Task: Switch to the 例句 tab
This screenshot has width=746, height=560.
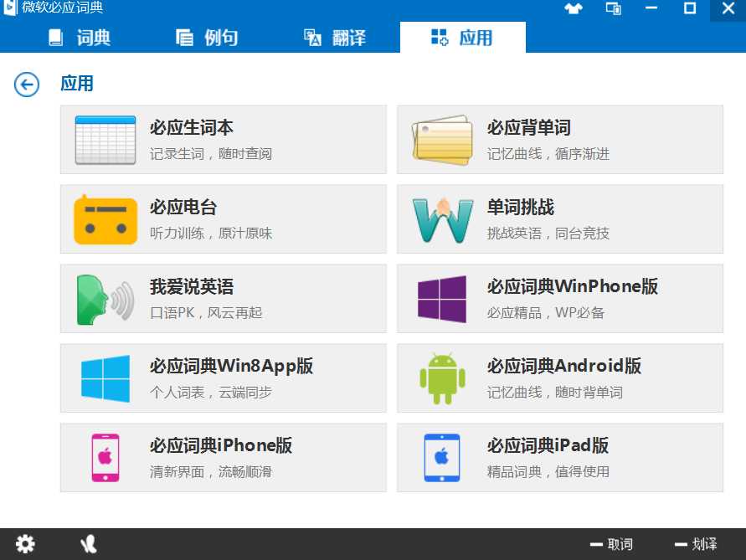Action: [x=207, y=37]
